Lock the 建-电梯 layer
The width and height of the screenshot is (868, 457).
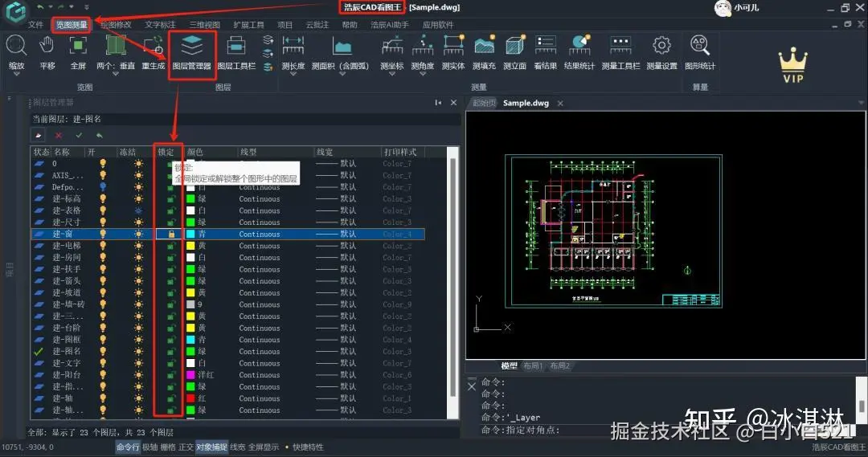click(x=172, y=246)
